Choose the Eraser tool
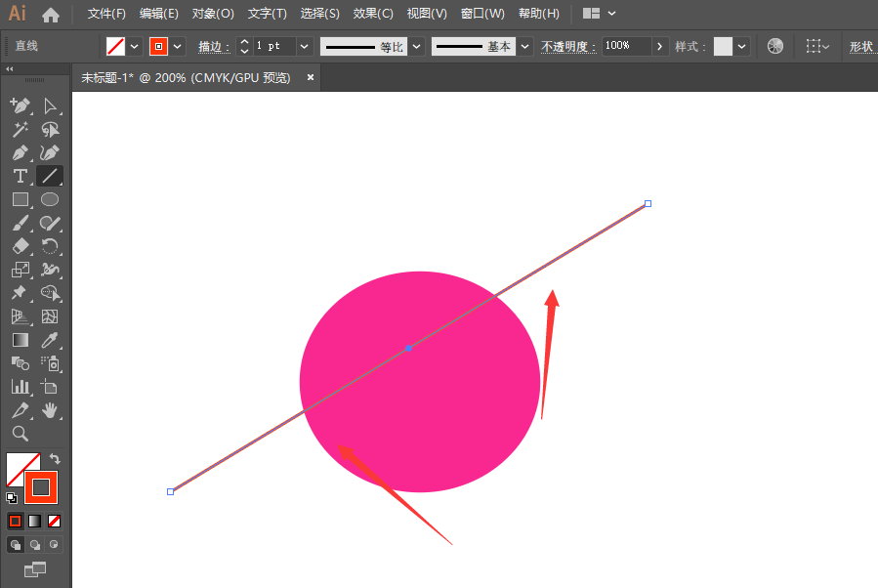 20,246
